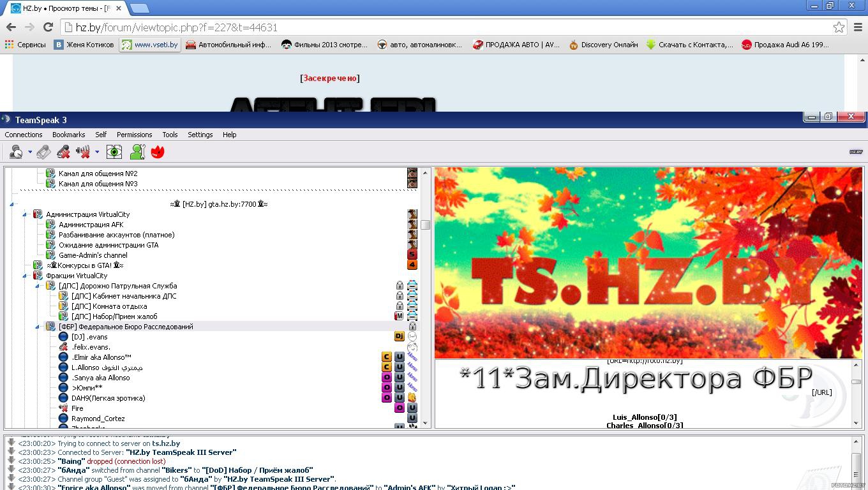Click the O group badge on >Юмпи** row
Screen dimensions: 868x490
tap(386, 388)
